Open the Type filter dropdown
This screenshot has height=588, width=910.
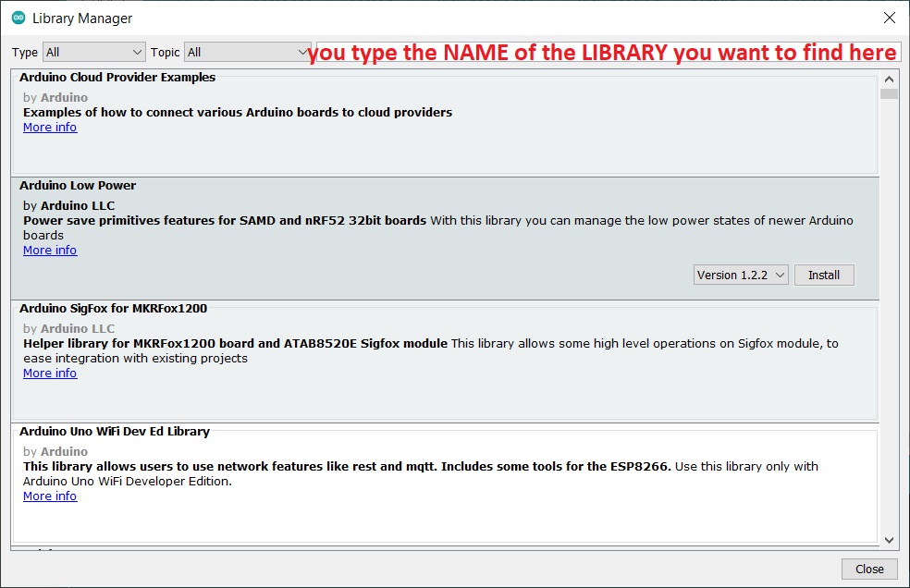point(93,53)
